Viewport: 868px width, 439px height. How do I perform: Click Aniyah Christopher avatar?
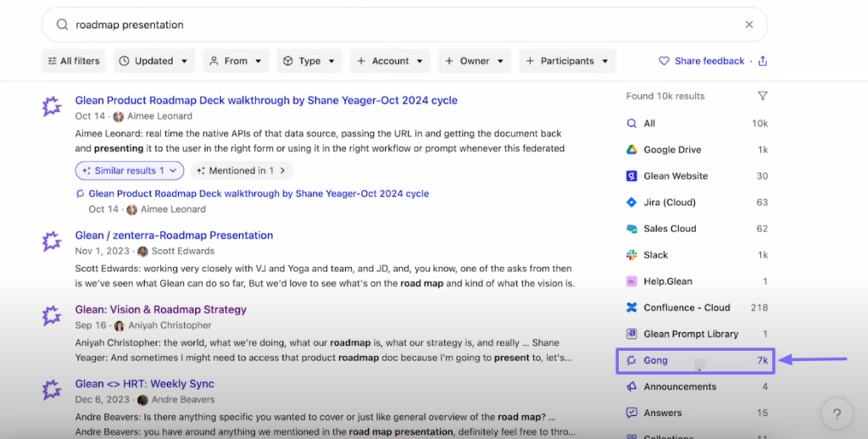coord(119,325)
